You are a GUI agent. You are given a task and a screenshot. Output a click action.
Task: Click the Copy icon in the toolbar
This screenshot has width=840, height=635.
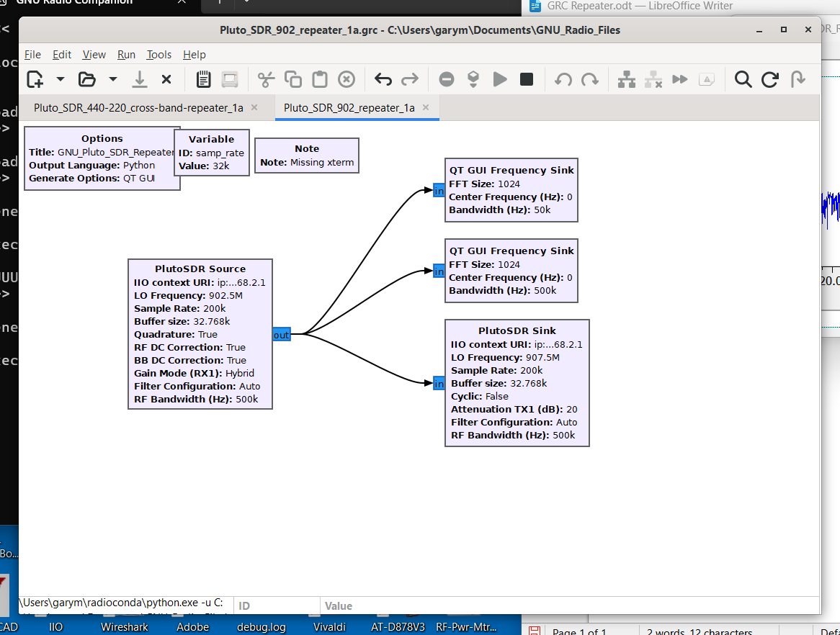(x=293, y=79)
